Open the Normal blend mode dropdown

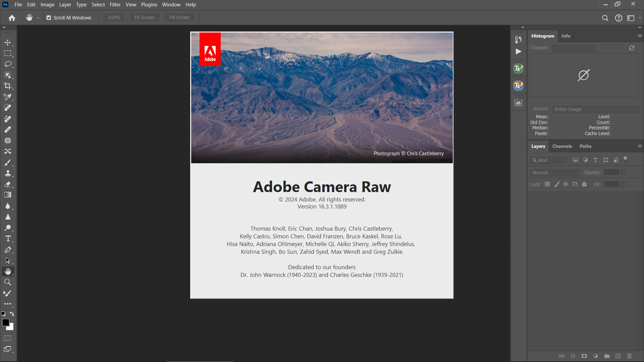(555, 173)
